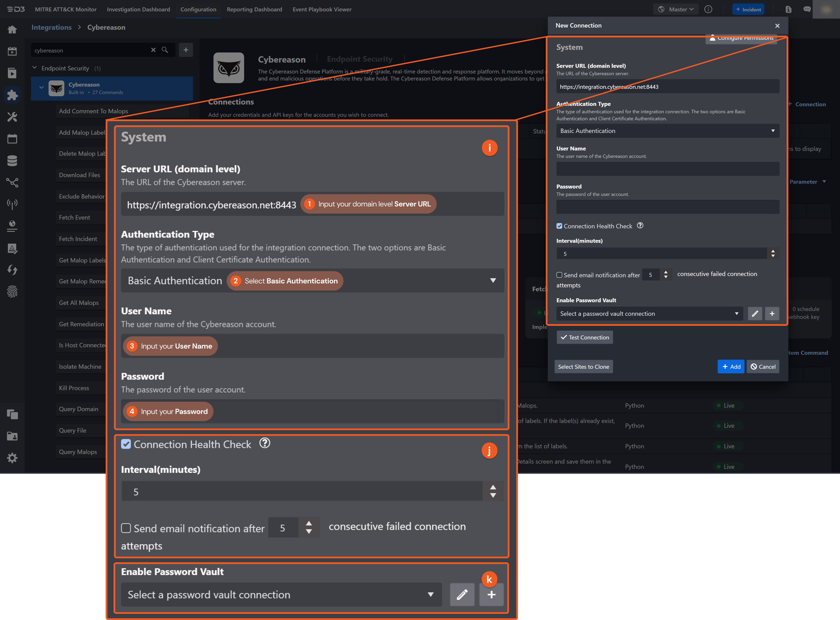840x620 pixels.
Task: Open the broadcast antenna icon in the sidebar
Action: coord(12,204)
